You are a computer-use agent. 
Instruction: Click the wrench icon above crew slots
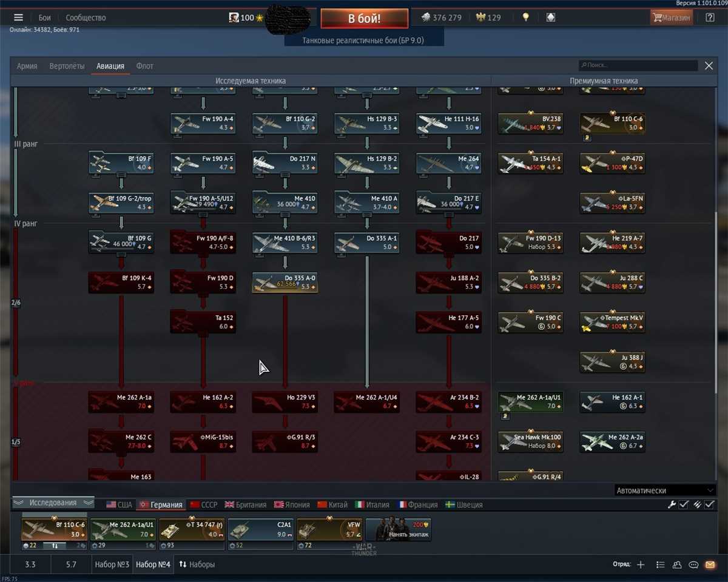(x=672, y=504)
